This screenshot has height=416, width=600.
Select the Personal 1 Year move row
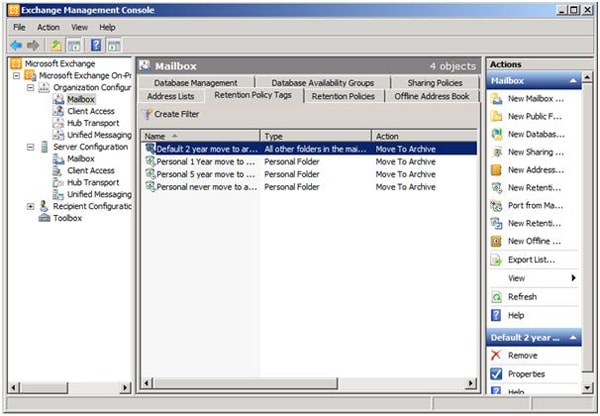[309, 162]
